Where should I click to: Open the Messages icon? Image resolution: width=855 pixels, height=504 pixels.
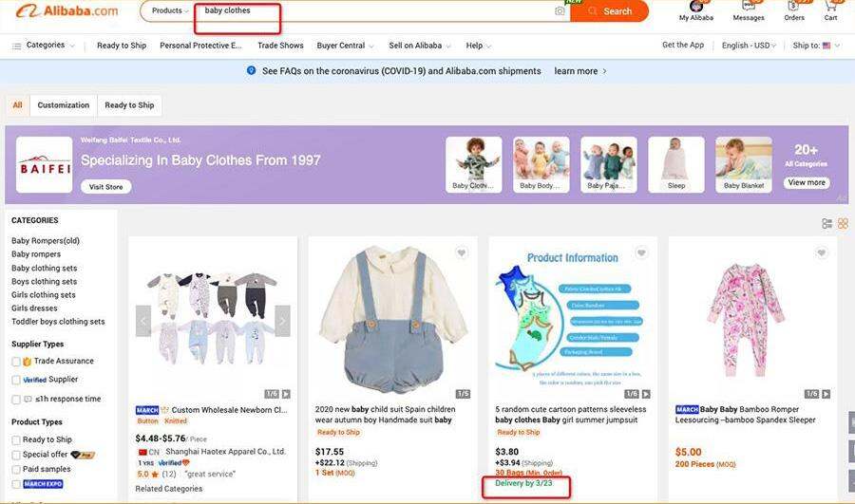click(748, 7)
